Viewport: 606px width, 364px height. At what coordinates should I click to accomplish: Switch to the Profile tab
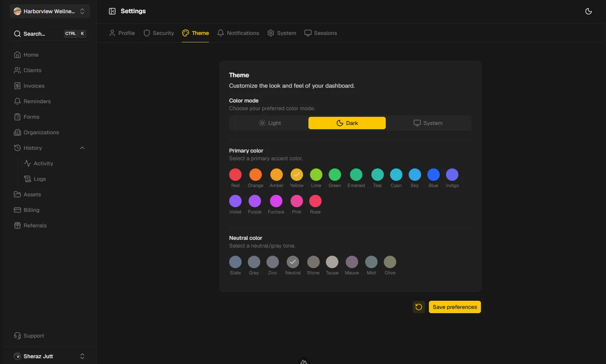pos(122,33)
